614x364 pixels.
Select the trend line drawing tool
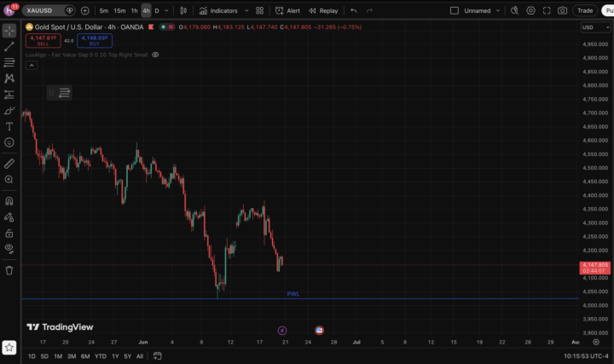tap(9, 47)
